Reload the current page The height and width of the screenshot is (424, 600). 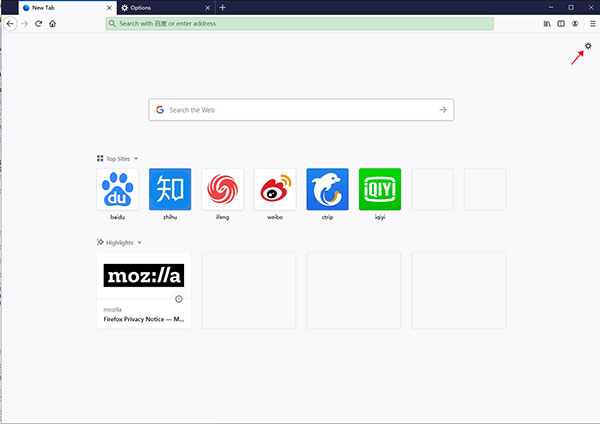39,24
